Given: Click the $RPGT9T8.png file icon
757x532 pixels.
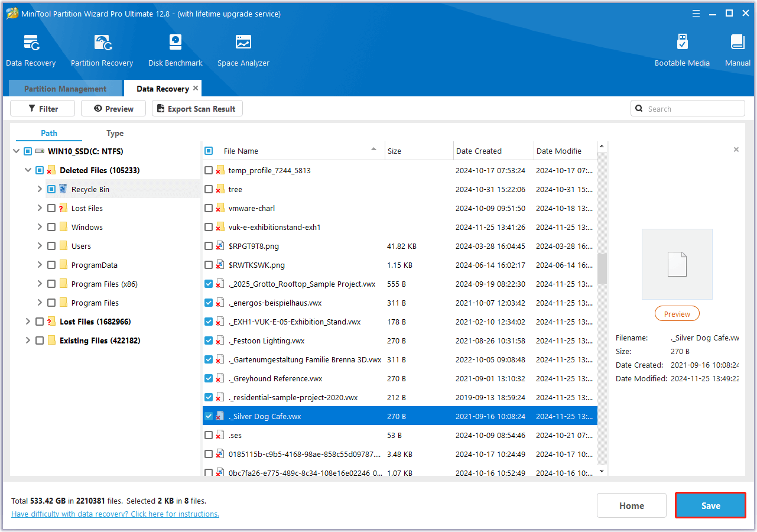Looking at the screenshot, I should click(220, 246).
